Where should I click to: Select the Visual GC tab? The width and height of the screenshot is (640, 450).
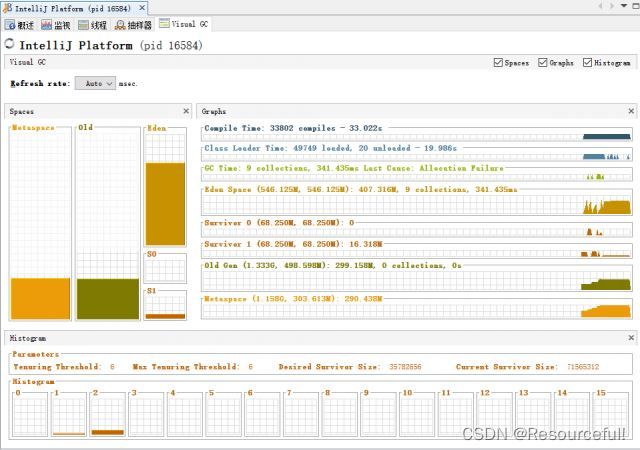[184, 24]
